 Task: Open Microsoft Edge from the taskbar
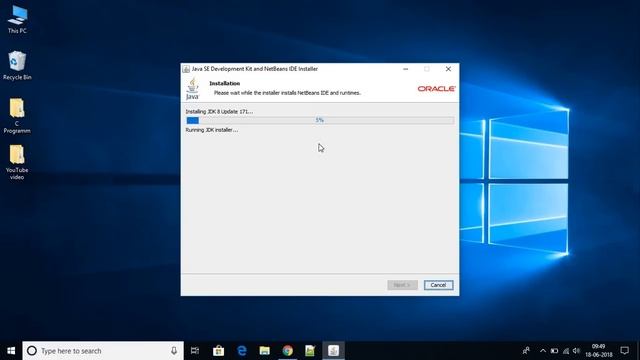point(242,351)
